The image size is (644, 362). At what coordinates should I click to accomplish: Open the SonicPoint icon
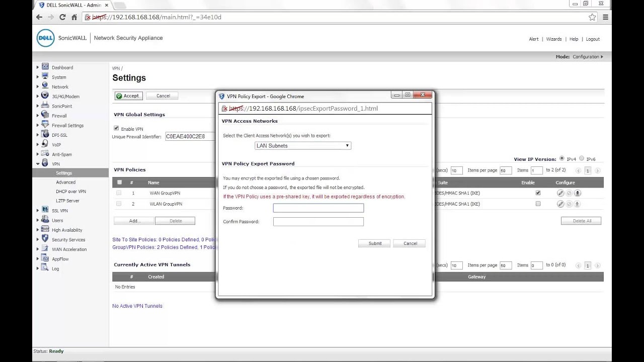(45, 106)
